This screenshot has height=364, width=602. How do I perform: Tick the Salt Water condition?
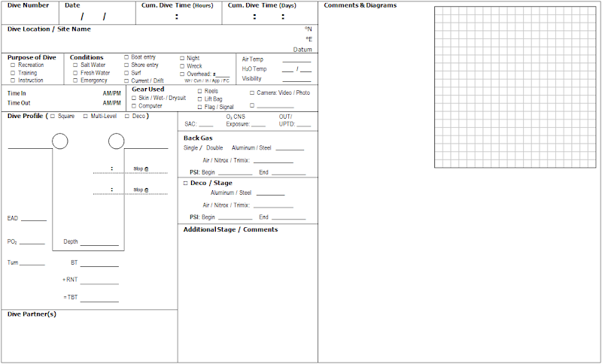tap(75, 65)
